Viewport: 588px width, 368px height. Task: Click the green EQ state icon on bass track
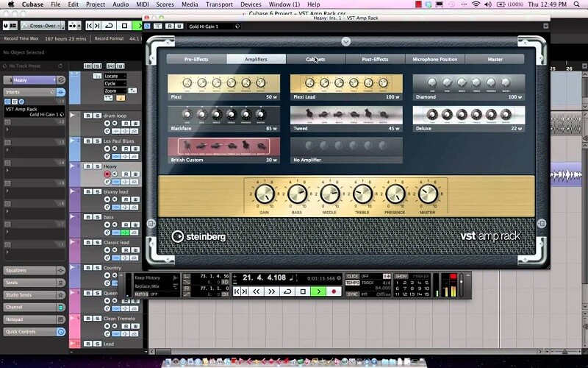tap(125, 233)
